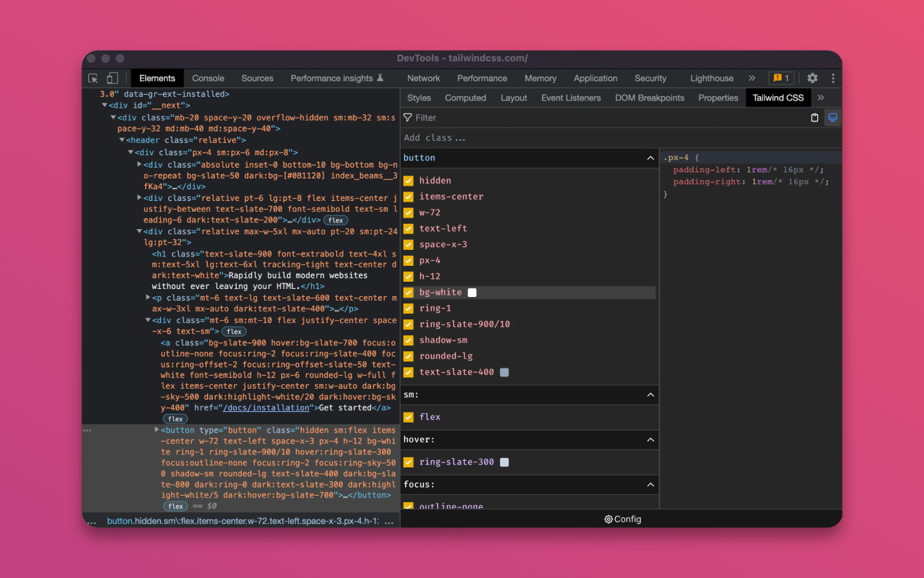The height and width of the screenshot is (578, 924).
Task: Toggle rounded-lg class checkbox
Action: click(409, 356)
